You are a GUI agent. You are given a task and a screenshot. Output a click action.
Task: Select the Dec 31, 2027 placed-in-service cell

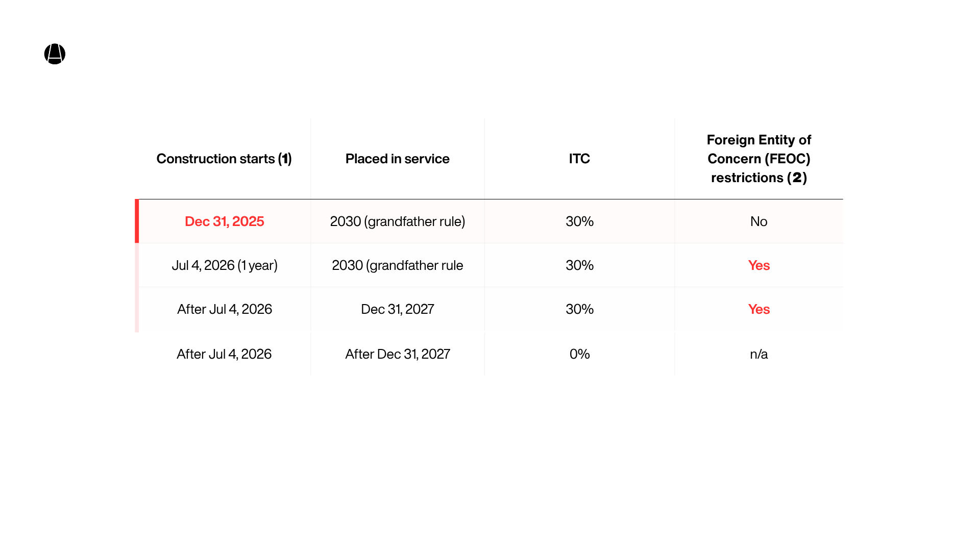[397, 309]
